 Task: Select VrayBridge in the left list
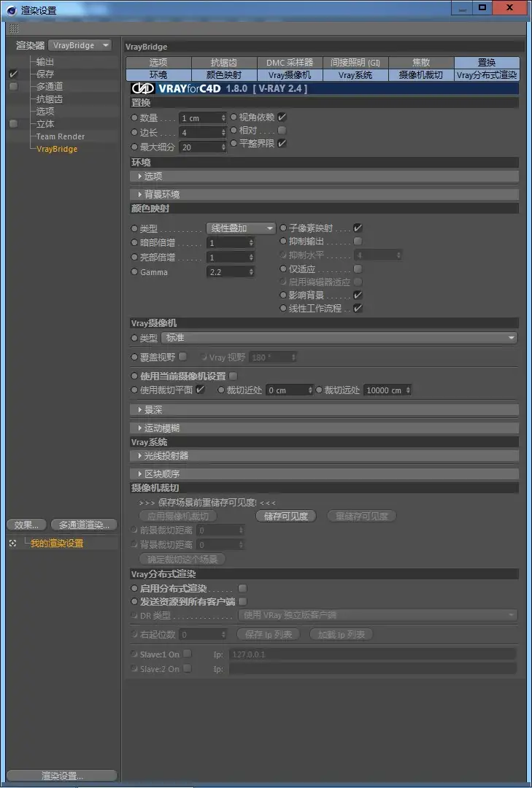[57, 149]
